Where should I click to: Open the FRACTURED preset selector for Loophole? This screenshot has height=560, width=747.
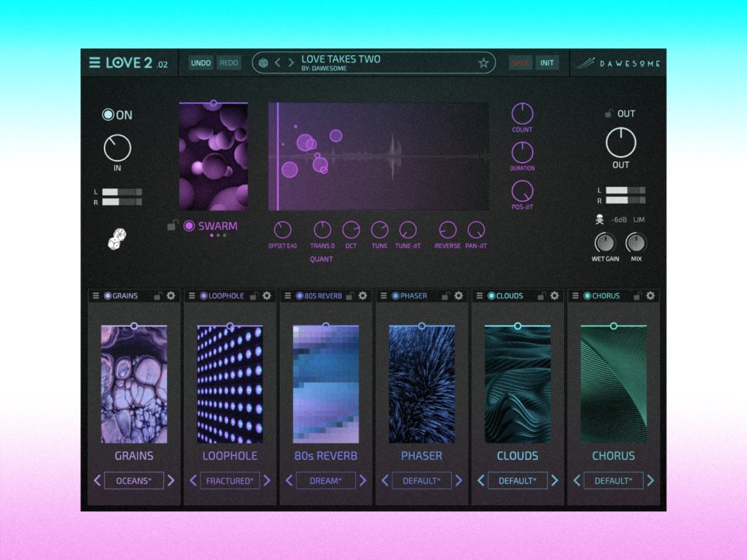229,480
